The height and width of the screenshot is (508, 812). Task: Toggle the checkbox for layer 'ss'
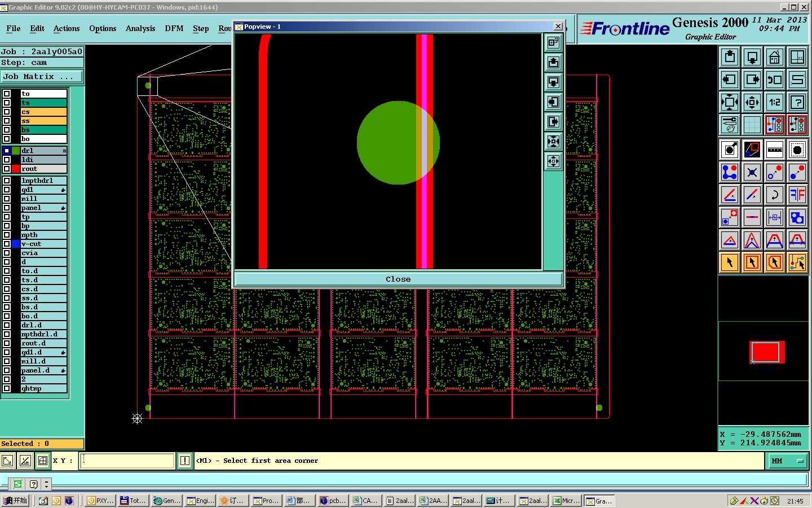(7, 121)
